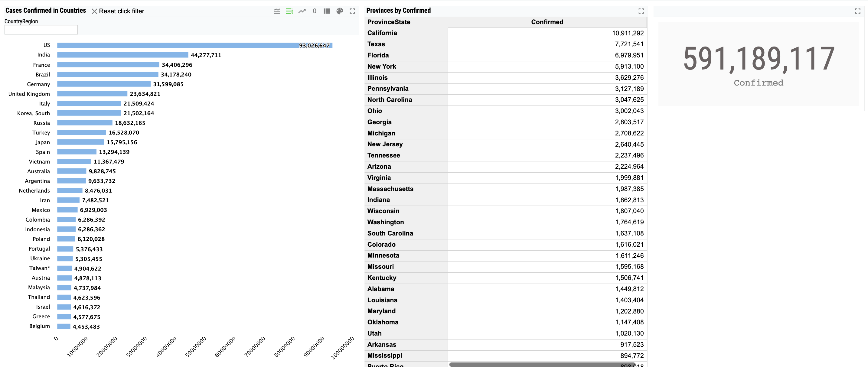Click the X icon beside Reset click filter
Viewport: 868px width, 367px height.
94,11
